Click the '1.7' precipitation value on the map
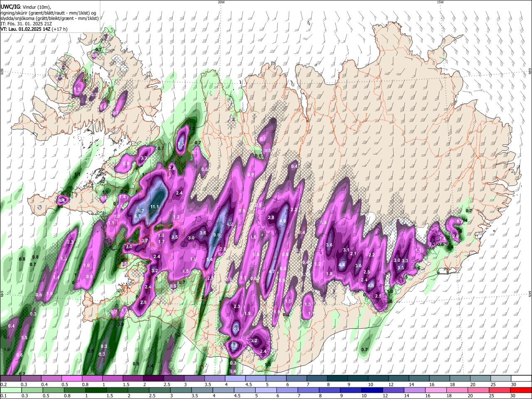Image resolution: width=532 pixels, height=399 pixels. pos(162,241)
